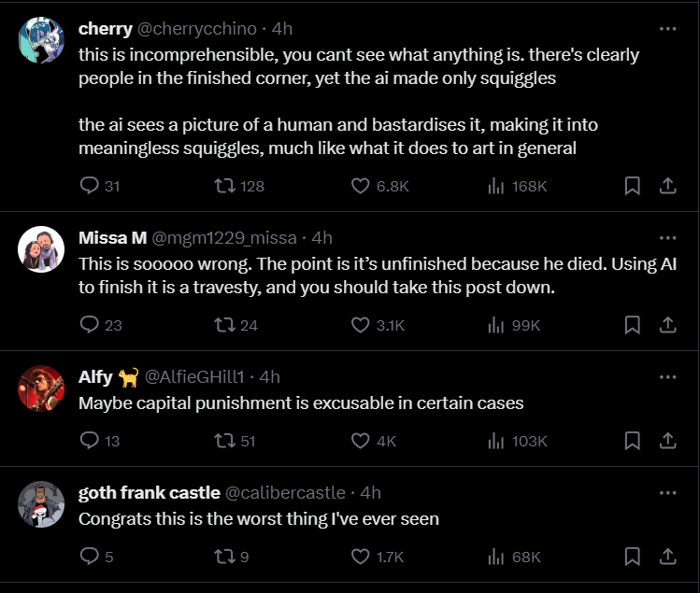Open more options on Missa M's tweet

667,238
